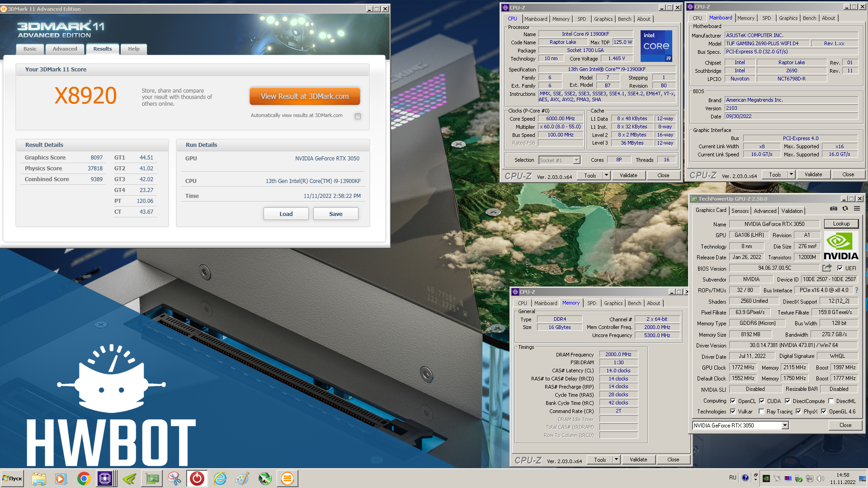The image size is (868, 488).
Task: Open the NVIDIA green logo taskbar icon
Action: click(x=130, y=479)
